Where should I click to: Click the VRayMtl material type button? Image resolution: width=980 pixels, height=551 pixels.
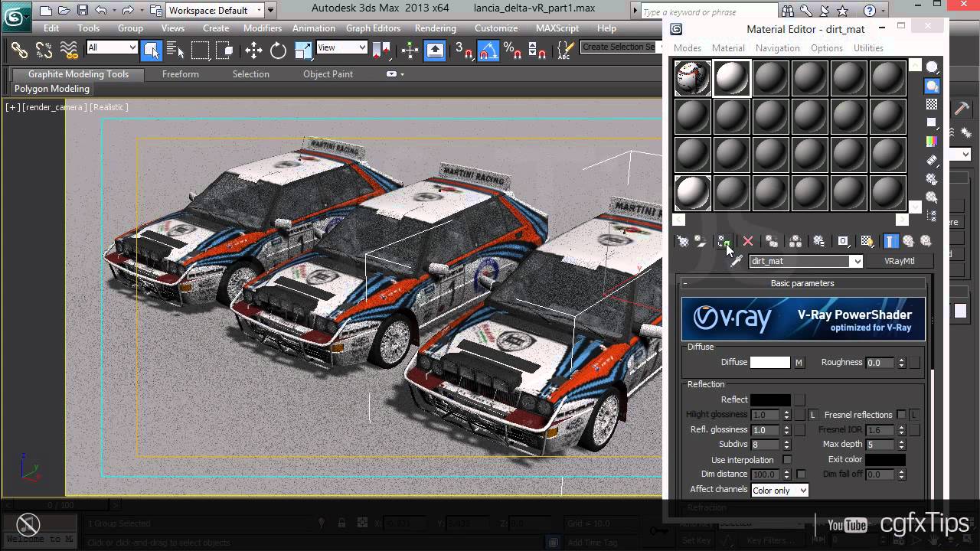coord(899,261)
